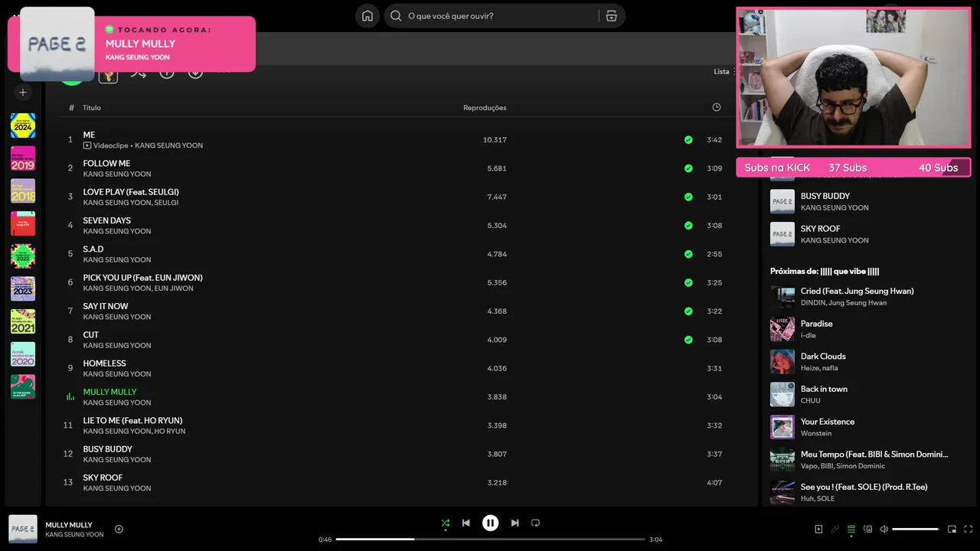
Task: Open the 2024 playlist in sidebar
Action: 23,126
